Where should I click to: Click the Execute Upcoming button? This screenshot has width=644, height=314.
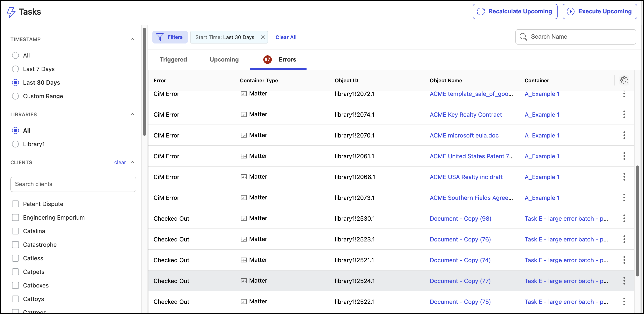[600, 11]
